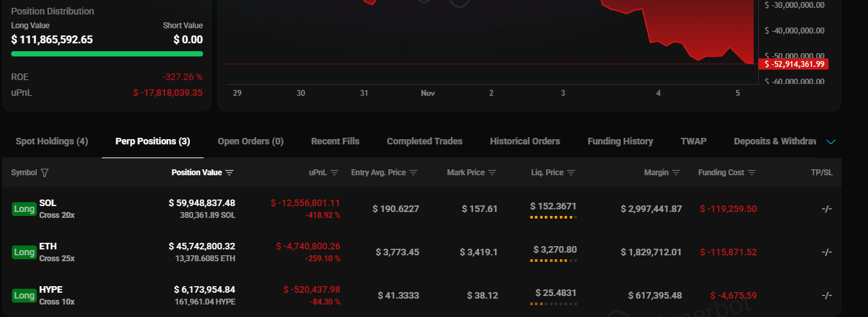Click the uPnL column sort icon

[x=334, y=173]
